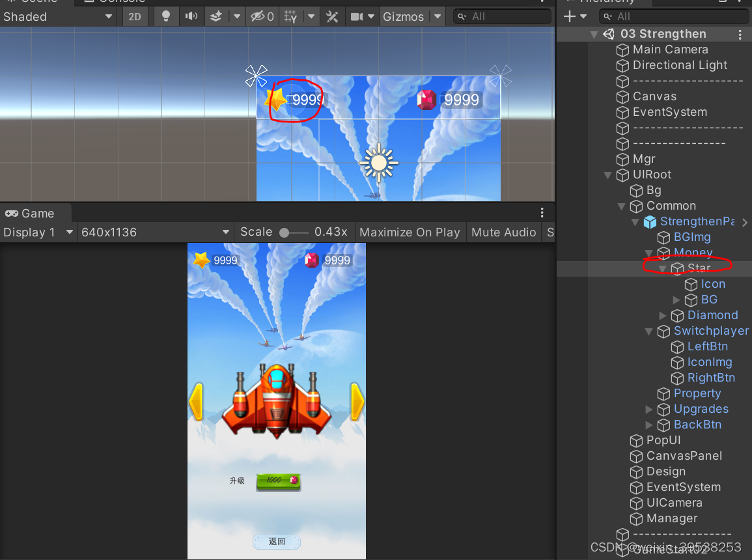Open the scene camera dropdown arrow
752x560 pixels.
point(370,17)
